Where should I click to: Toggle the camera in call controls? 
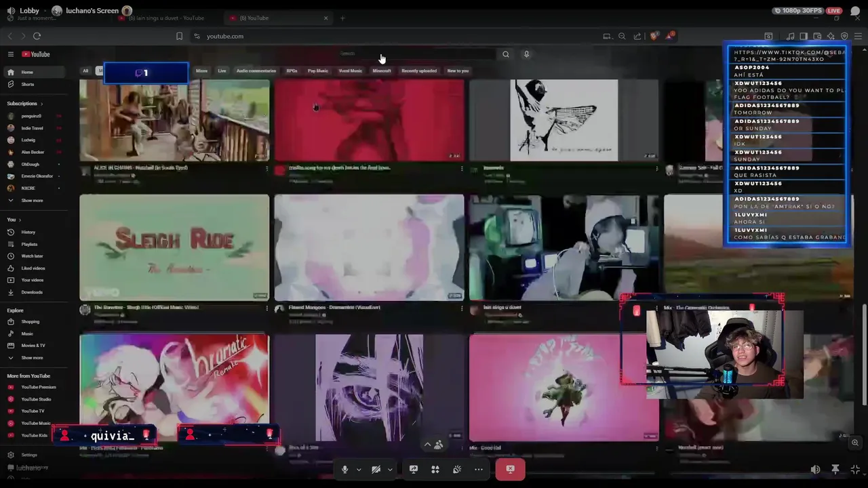point(376,469)
